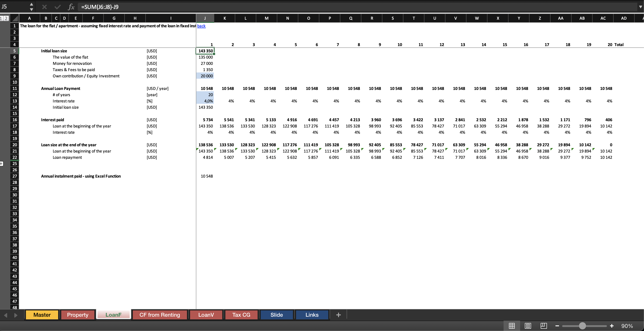Viewport: 644px width, 331px height.
Task: Click 'Interest paid' row label
Action: click(x=52, y=120)
